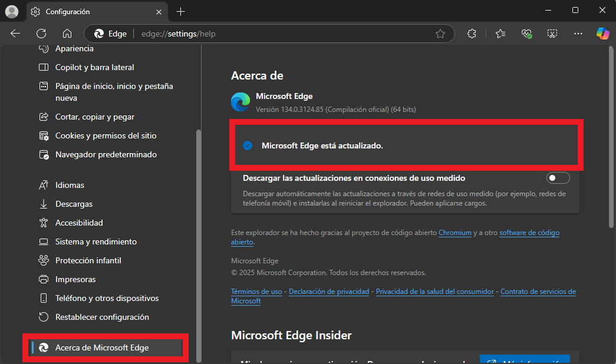Open Privacidad de la salud del consumidor link
This screenshot has width=616, height=364.
435,292
